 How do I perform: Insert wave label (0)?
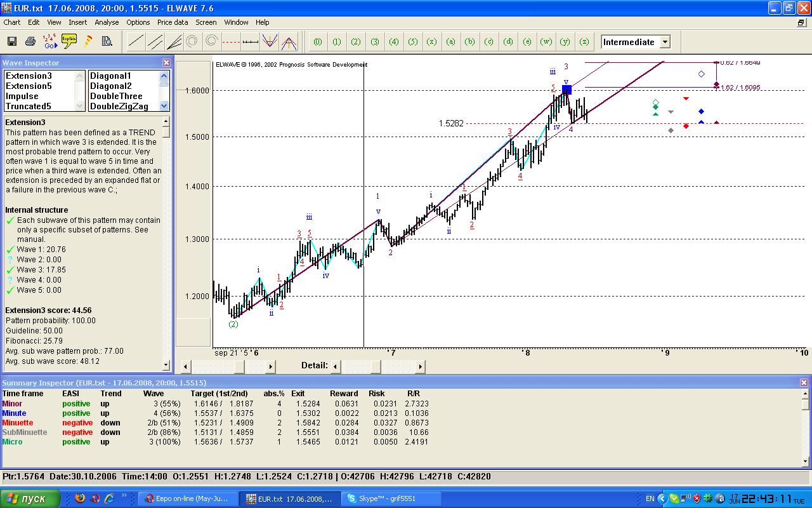pos(318,42)
